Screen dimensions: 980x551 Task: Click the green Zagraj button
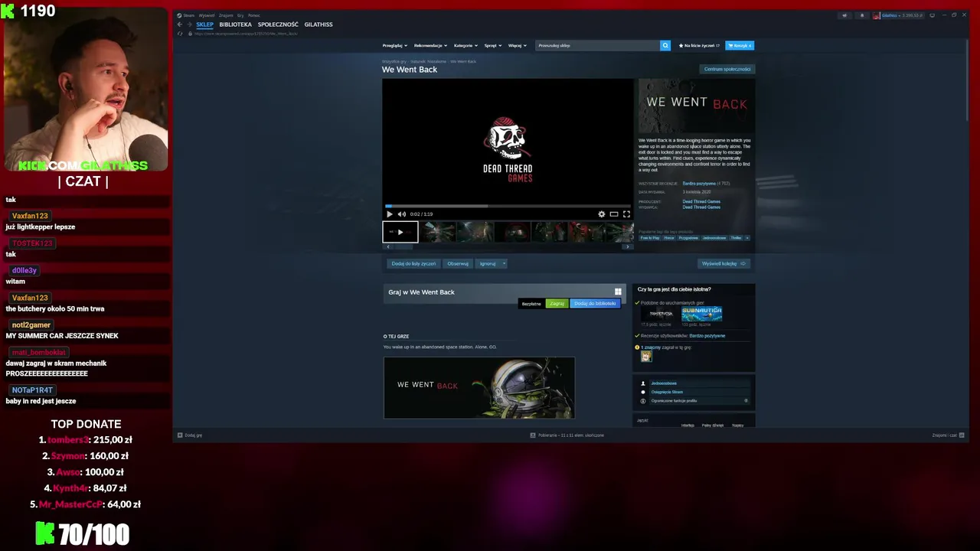point(557,304)
